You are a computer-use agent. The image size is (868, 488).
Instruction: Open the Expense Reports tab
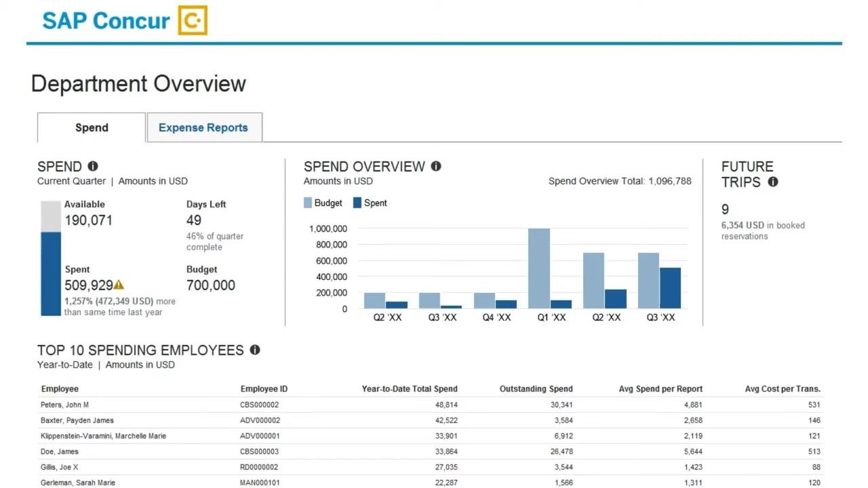point(203,127)
